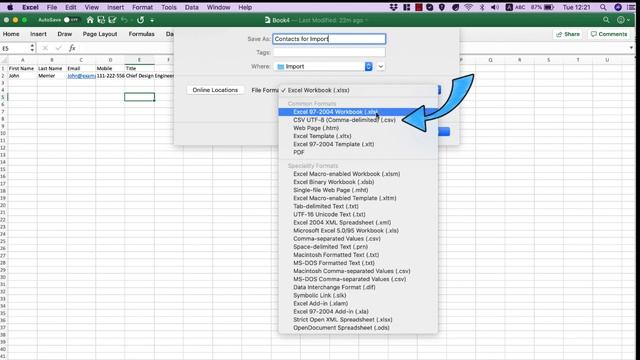Open the Window menu
This screenshot has width=640, height=360.
(218, 7)
